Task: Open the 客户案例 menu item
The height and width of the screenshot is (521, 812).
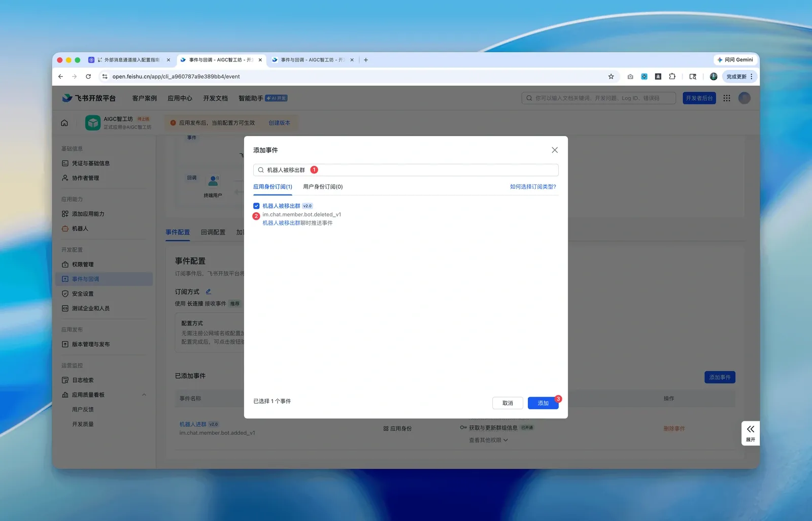Action: (x=145, y=99)
